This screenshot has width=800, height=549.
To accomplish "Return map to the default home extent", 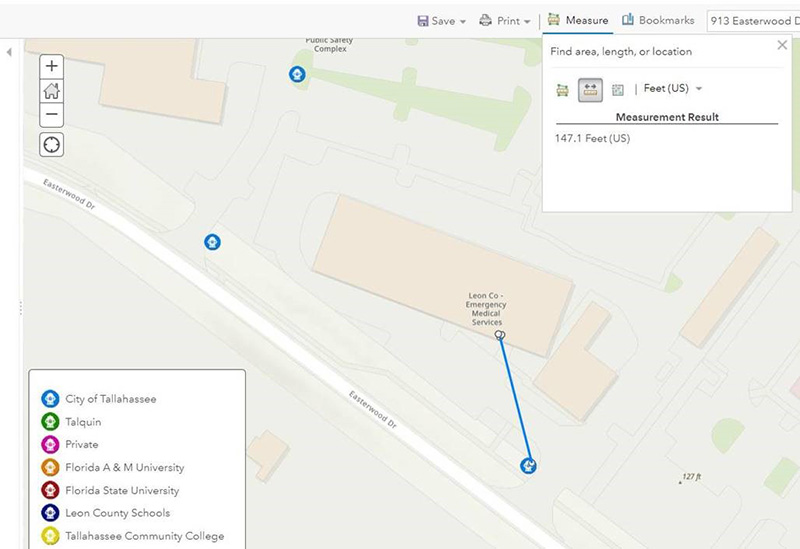I will (52, 91).
